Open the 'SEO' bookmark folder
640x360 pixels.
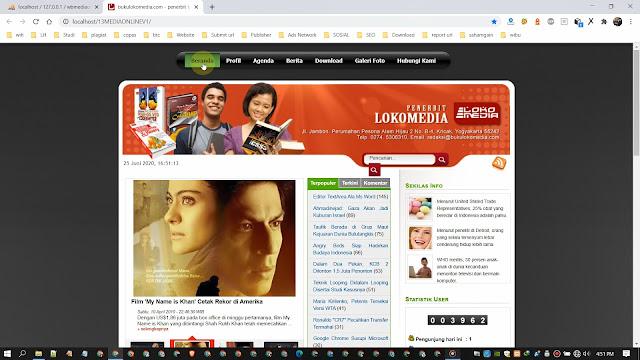(366, 35)
